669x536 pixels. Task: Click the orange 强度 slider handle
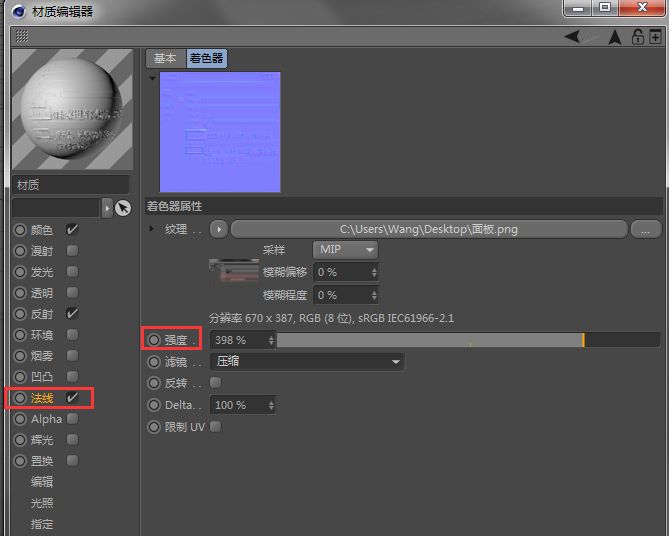[x=583, y=340]
